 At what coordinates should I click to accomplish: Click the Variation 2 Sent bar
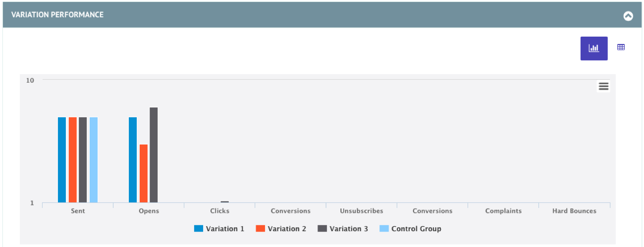tap(73, 160)
